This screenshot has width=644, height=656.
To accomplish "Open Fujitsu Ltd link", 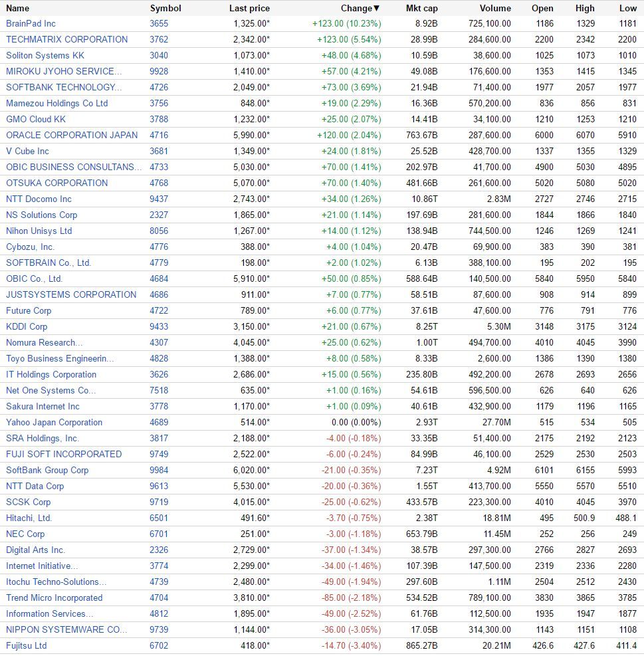I will click(27, 645).
